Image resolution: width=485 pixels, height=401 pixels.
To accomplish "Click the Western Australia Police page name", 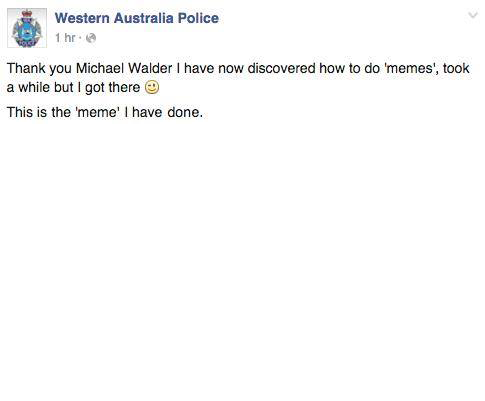I will click(137, 18).
